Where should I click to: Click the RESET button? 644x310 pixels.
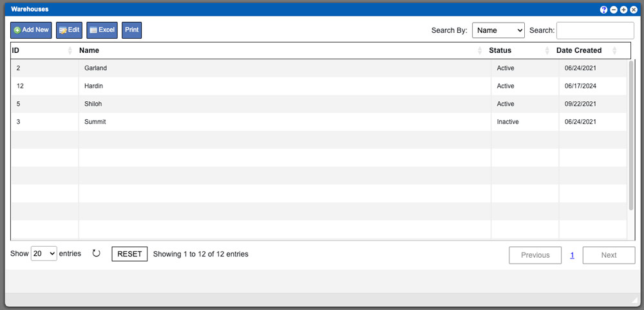(129, 254)
